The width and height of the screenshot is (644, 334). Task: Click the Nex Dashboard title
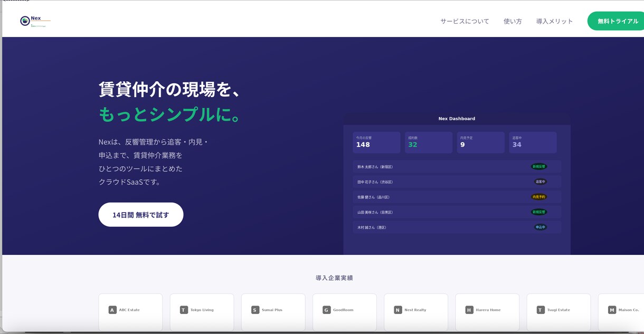coord(457,119)
